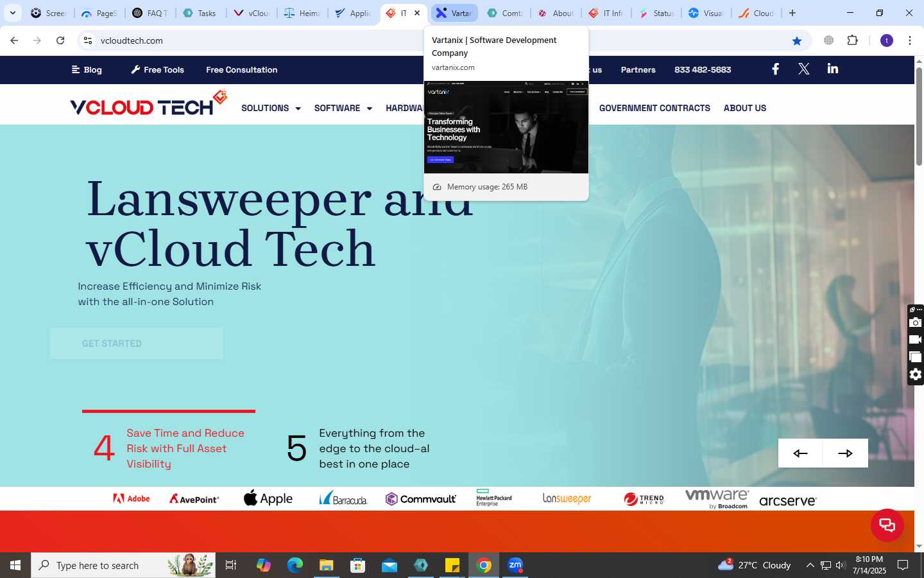Click the Apple partner logo
The height and width of the screenshot is (578, 924).
coord(268,498)
